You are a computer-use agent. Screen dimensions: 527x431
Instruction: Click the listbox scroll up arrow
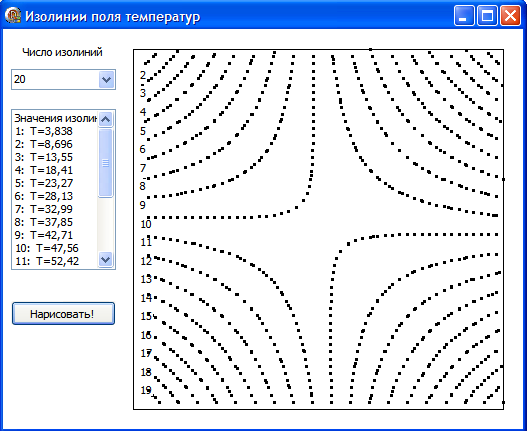tap(106, 119)
